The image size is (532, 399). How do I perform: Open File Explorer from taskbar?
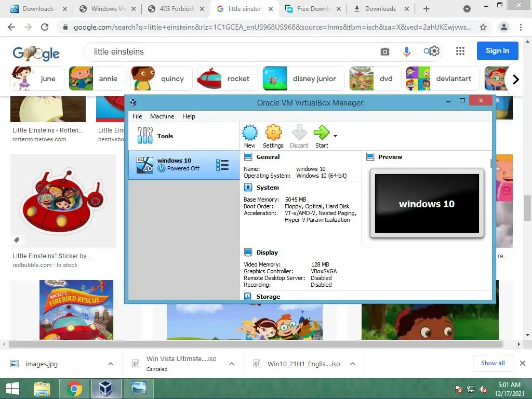tap(42, 389)
